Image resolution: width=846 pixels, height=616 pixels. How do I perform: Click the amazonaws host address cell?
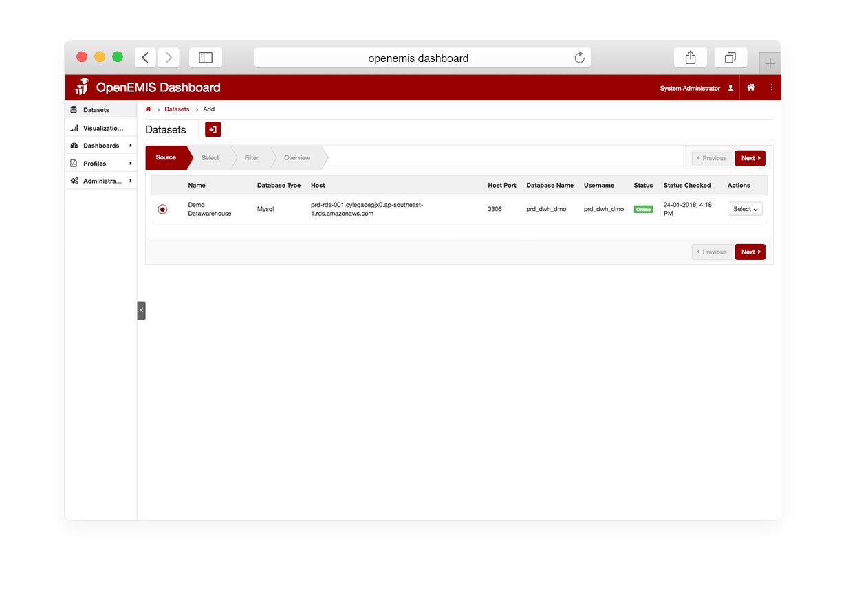pyautogui.click(x=367, y=209)
